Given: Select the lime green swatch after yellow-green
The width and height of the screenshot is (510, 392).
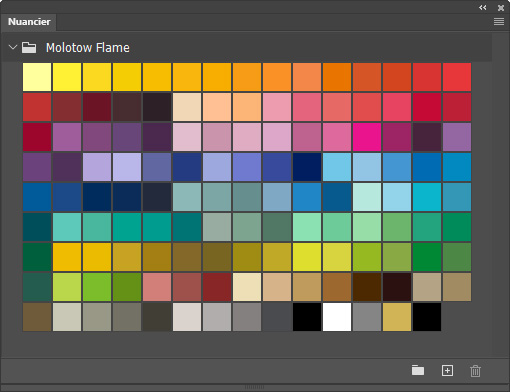Looking at the screenshot, I should 97,287.
